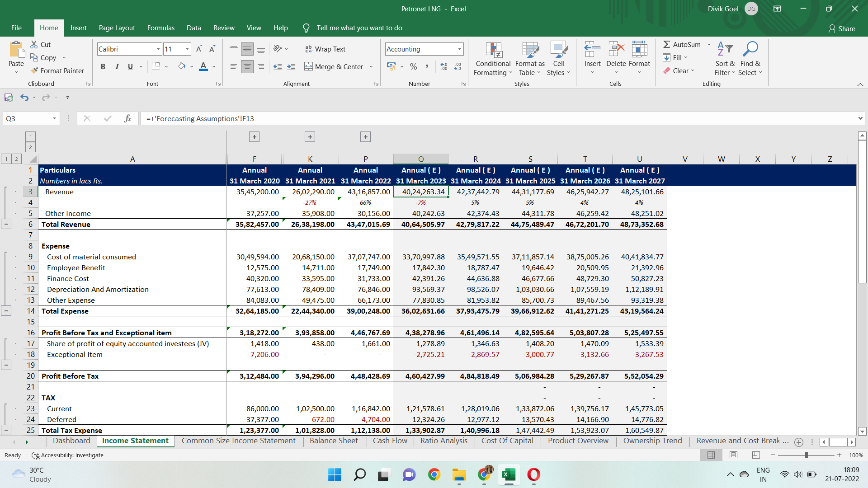Click the Copy button
868x488 pixels.
click(43, 57)
